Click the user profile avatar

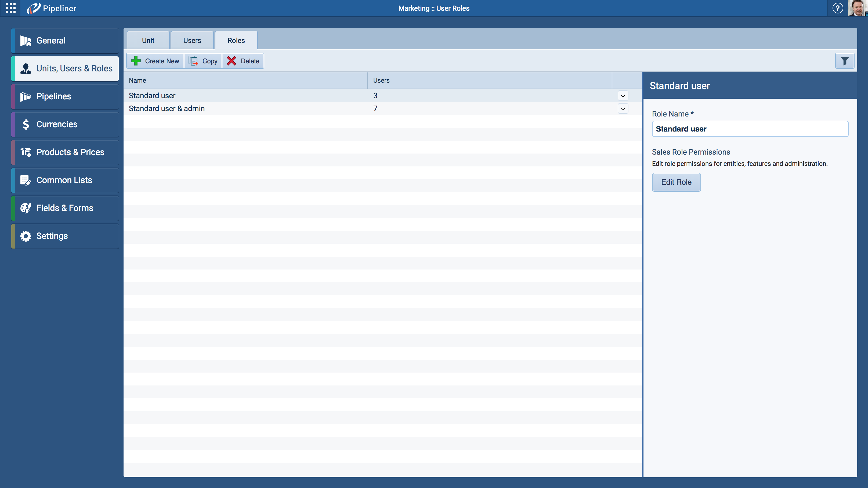tap(858, 8)
